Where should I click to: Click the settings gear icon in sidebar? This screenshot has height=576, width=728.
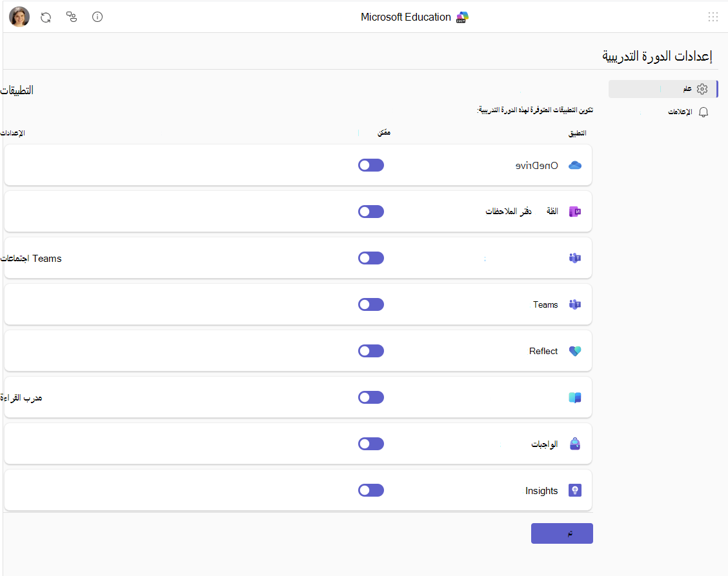point(702,88)
